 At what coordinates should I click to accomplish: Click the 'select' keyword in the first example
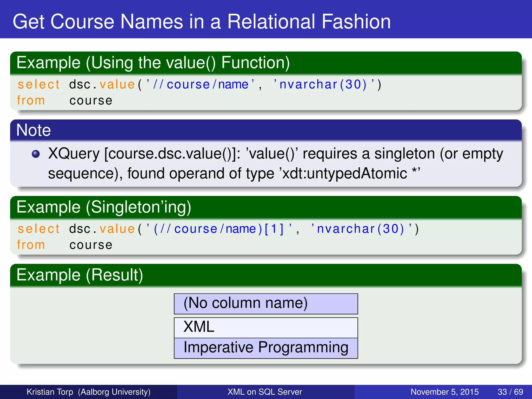(39, 85)
